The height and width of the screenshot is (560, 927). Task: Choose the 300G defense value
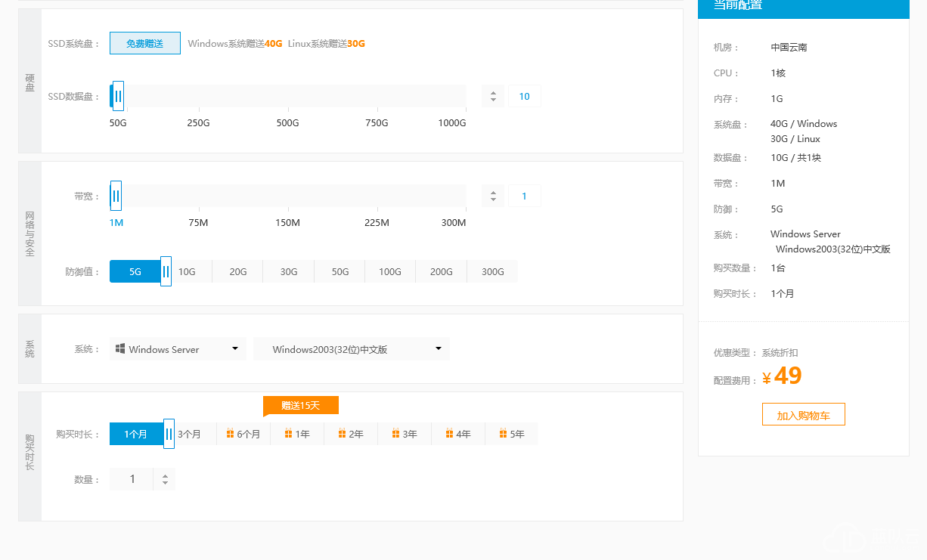coord(492,271)
